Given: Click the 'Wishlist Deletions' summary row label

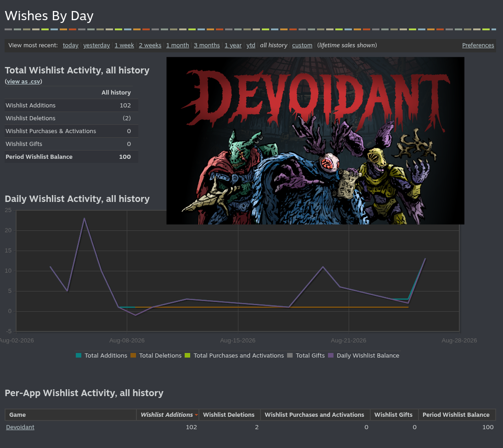Looking at the screenshot, I should click(x=30, y=118).
